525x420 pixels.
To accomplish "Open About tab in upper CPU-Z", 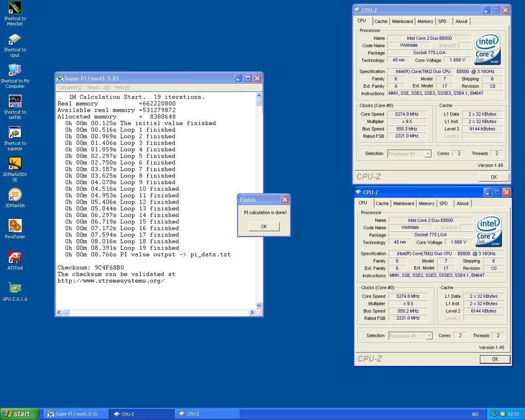I will (461, 21).
